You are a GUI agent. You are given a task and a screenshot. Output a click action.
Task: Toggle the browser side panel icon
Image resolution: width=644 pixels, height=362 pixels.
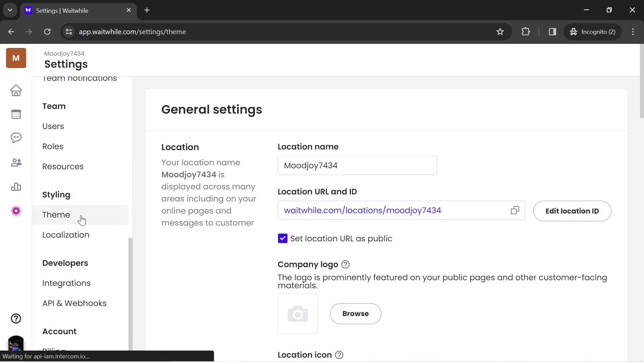coord(552,32)
